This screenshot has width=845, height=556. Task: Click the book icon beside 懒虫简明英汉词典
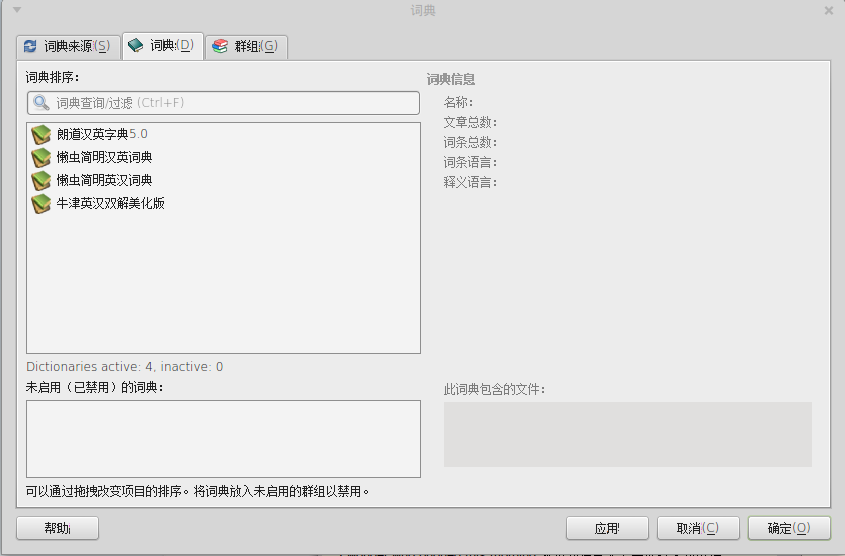pyautogui.click(x=41, y=181)
